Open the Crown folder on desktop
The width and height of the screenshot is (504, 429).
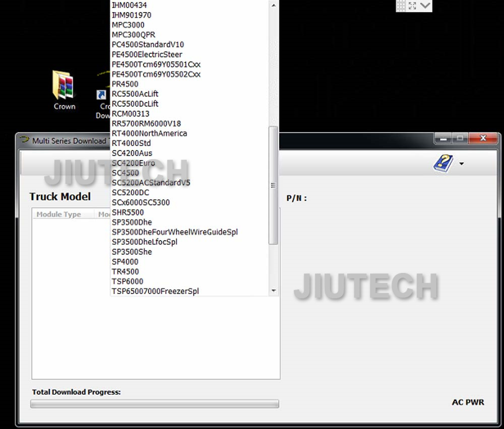pyautogui.click(x=64, y=86)
